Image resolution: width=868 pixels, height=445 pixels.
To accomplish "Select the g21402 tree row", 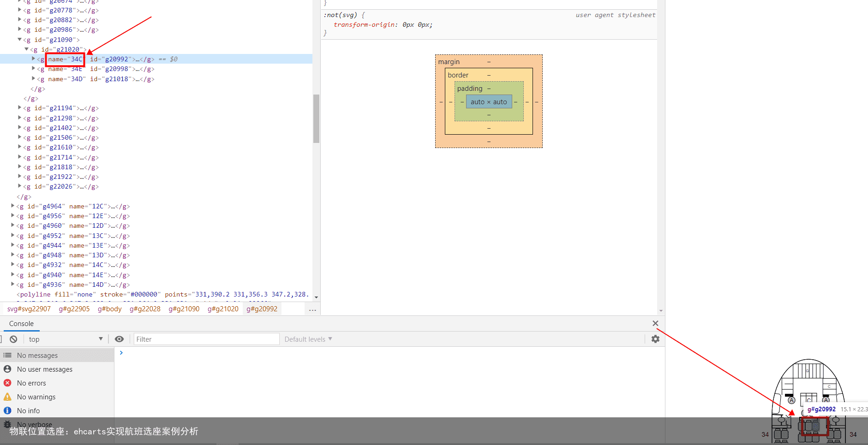I will click(60, 128).
